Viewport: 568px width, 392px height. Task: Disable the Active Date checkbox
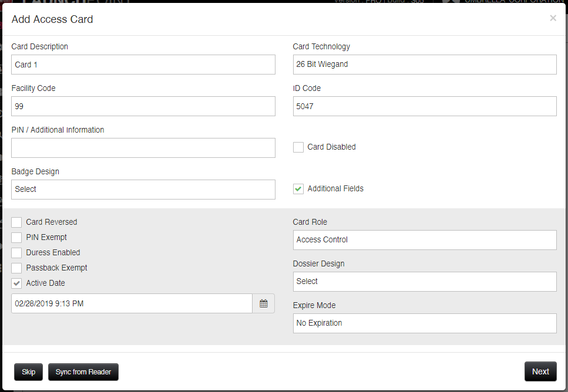16,283
